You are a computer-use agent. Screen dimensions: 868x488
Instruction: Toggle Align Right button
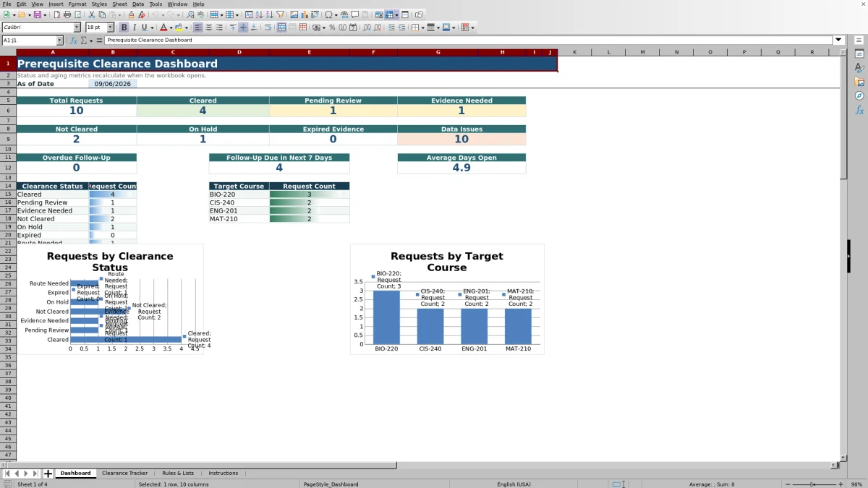pos(219,27)
